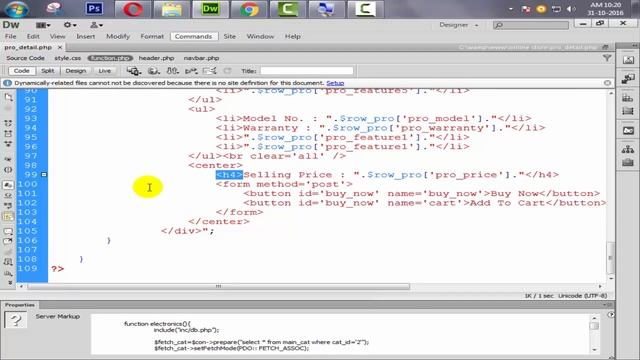
Task: Open the Site menu
Action: (x=229, y=36)
